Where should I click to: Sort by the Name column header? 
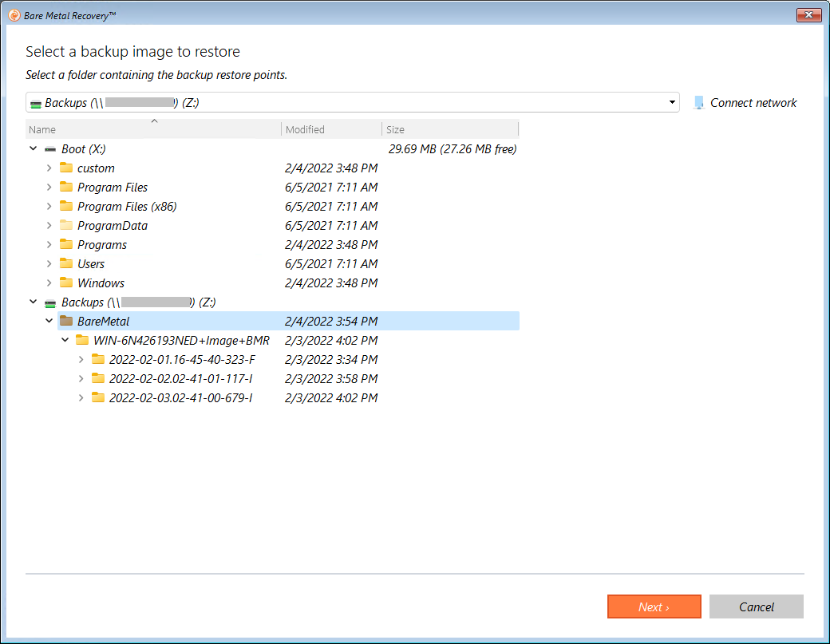pyautogui.click(x=42, y=129)
